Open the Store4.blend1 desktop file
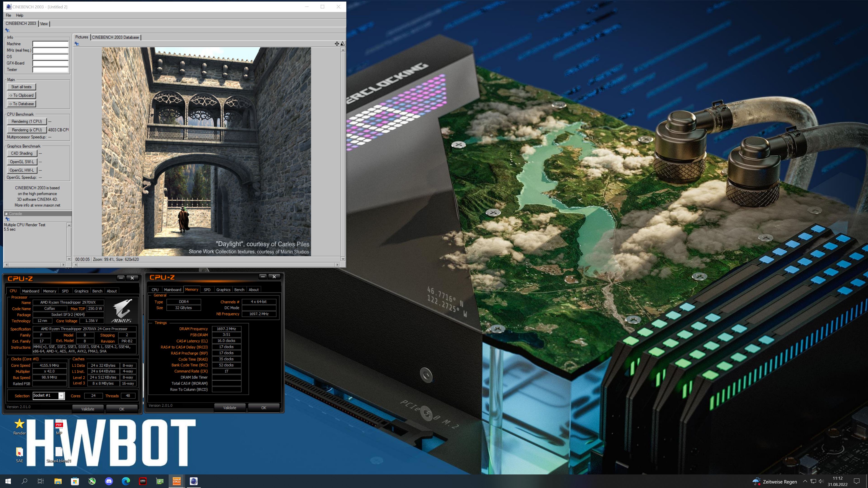Image resolution: width=868 pixels, height=488 pixels. pyautogui.click(x=59, y=455)
